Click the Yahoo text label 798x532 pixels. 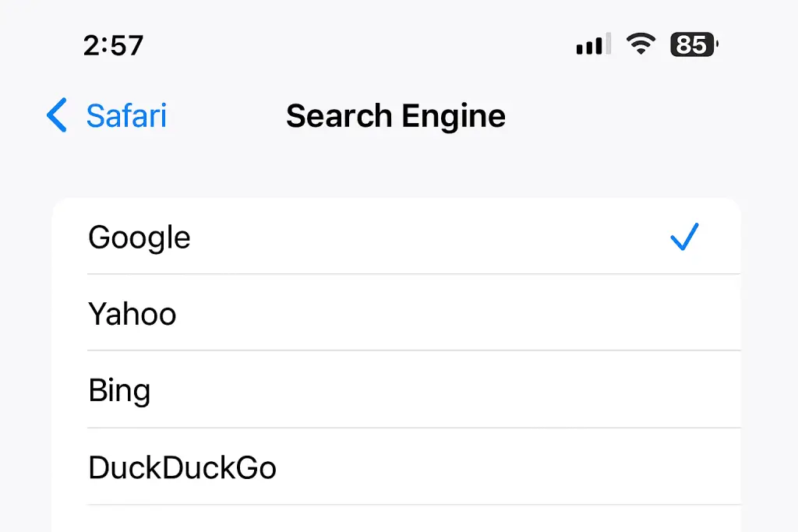coord(132,314)
